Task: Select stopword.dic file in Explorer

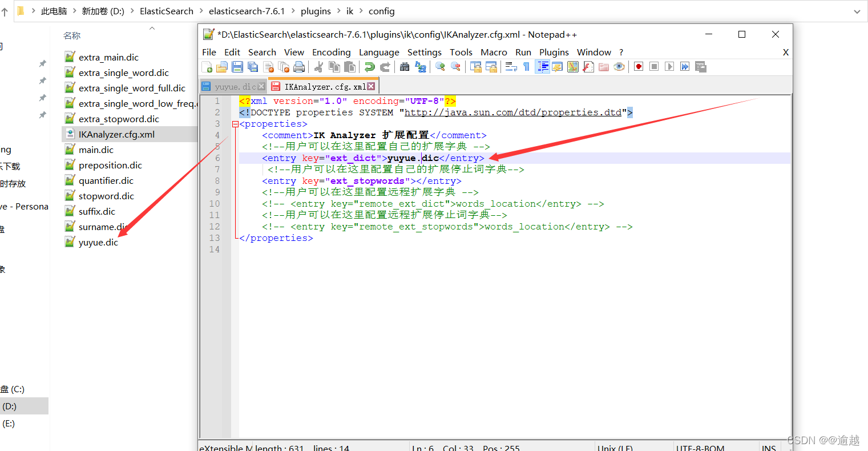Action: pyautogui.click(x=106, y=196)
